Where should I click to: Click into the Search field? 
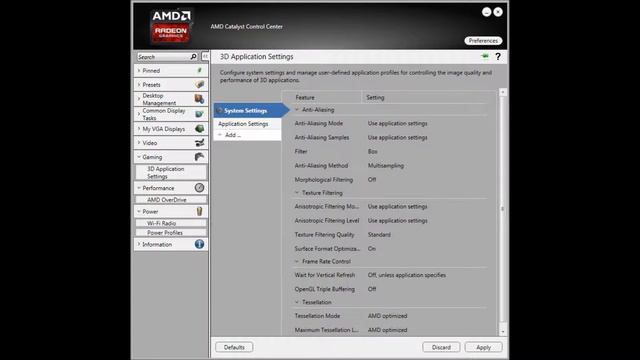(x=163, y=57)
